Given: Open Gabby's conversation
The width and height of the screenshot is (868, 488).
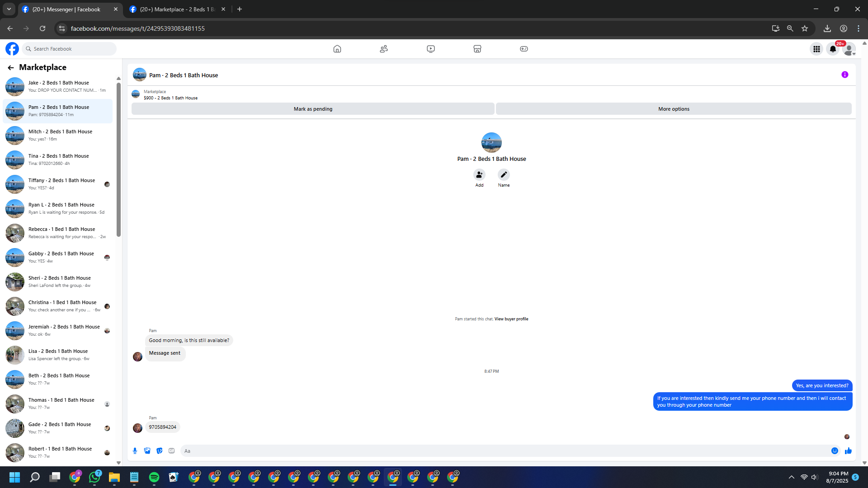Looking at the screenshot, I should (x=58, y=258).
